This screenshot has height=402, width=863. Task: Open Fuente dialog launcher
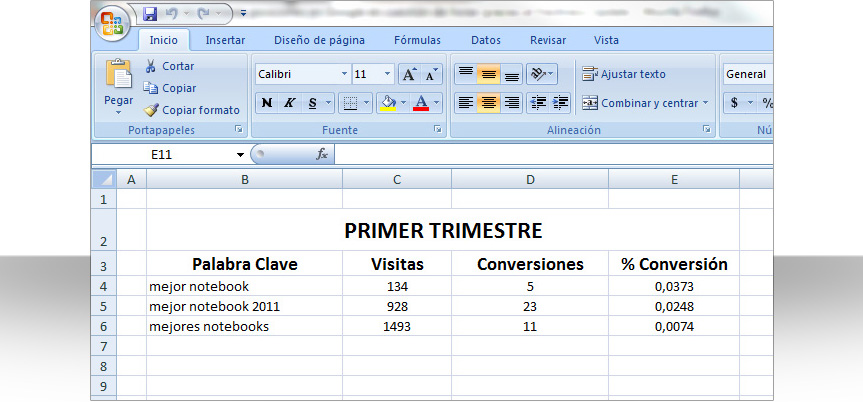pyautogui.click(x=438, y=130)
